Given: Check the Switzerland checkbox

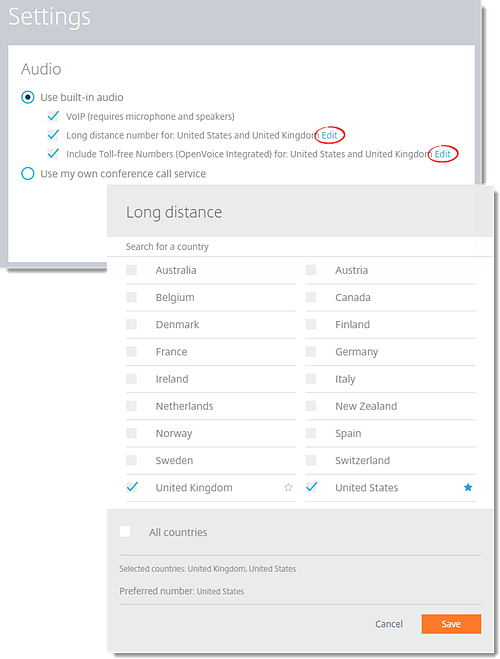Looking at the screenshot, I should click(311, 460).
